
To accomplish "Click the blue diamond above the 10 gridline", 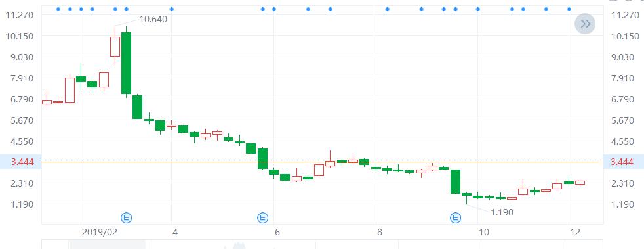I will point(477,9).
